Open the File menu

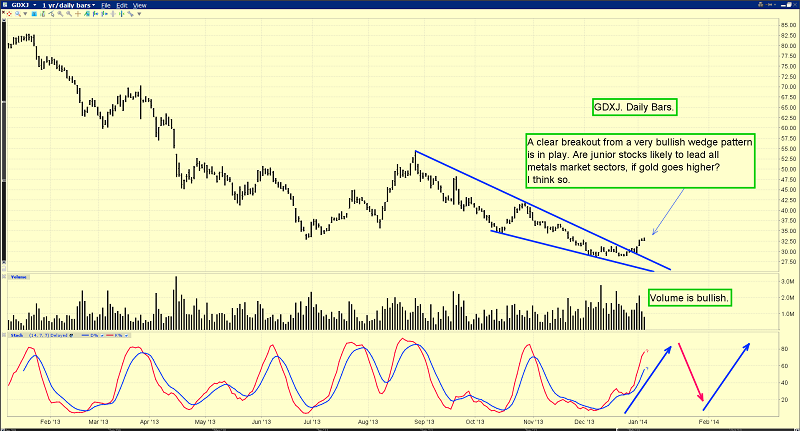coord(106,5)
